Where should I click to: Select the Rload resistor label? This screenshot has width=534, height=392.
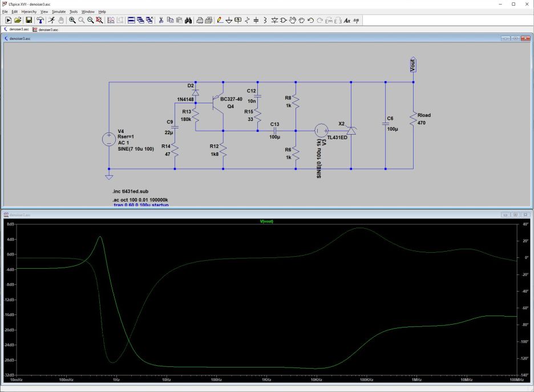[x=424, y=115]
